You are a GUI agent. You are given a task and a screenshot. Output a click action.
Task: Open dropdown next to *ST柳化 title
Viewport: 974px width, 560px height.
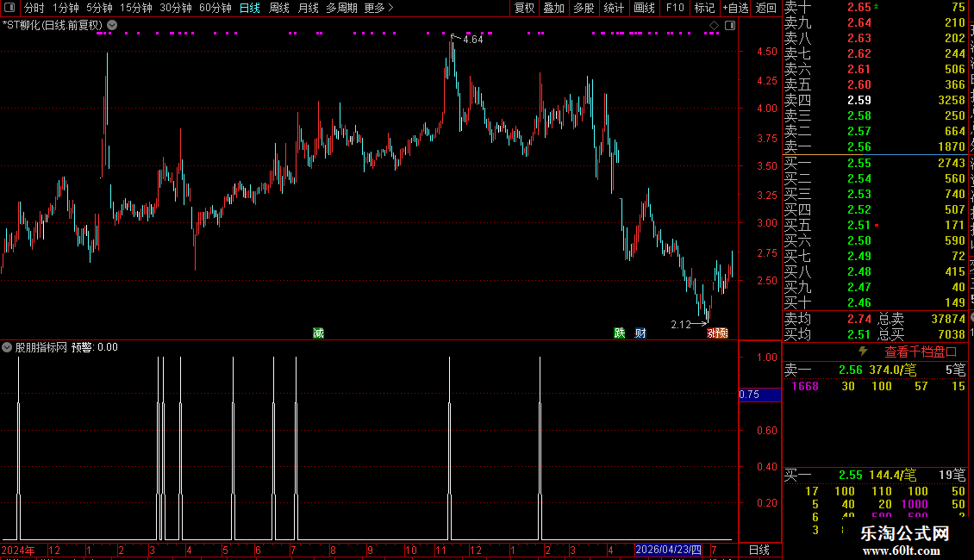pos(112,25)
